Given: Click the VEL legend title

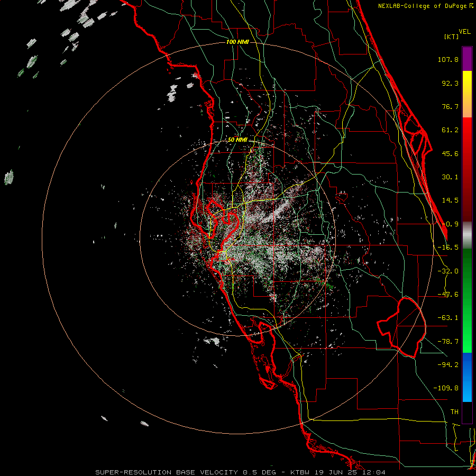Looking at the screenshot, I should pyautogui.click(x=464, y=32).
